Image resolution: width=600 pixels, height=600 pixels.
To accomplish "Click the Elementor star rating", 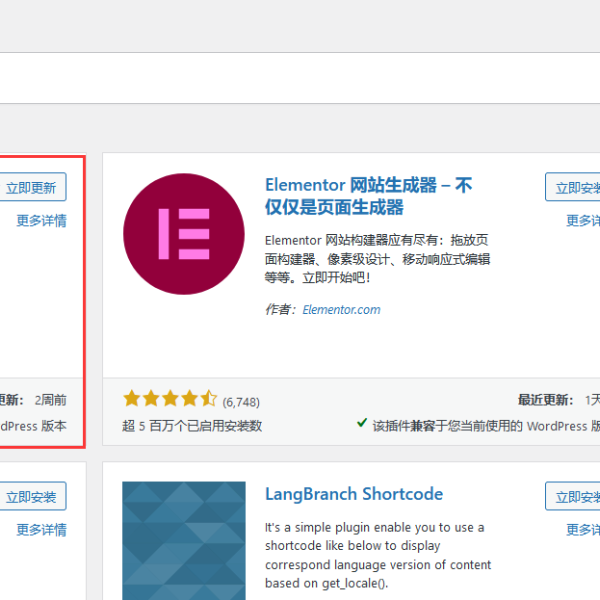I will [x=170, y=399].
